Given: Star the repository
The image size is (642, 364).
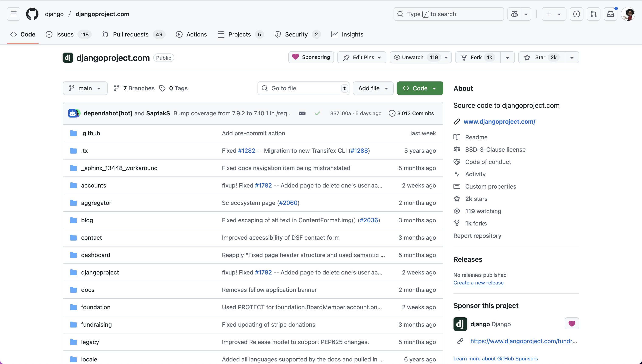Looking at the screenshot, I should click(541, 57).
